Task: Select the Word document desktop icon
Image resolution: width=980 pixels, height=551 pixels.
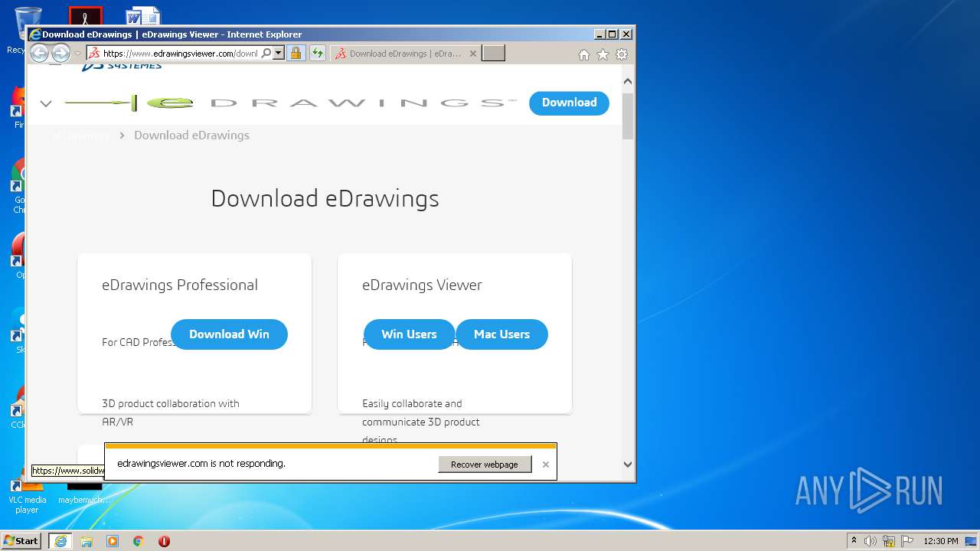Action: click(x=143, y=16)
